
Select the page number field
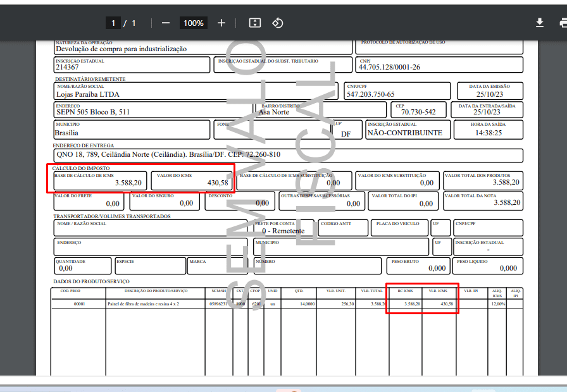(x=113, y=23)
